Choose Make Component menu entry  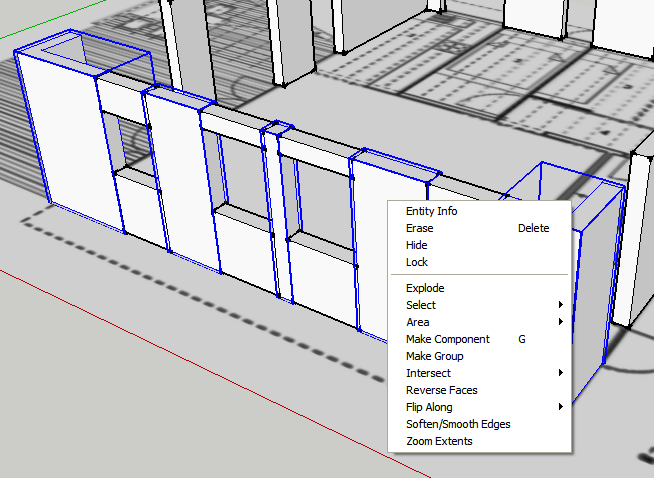(x=447, y=339)
